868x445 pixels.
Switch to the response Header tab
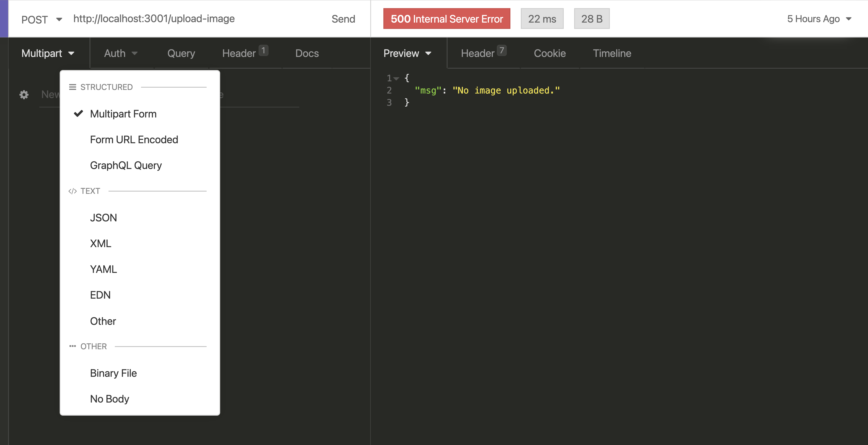coord(484,53)
